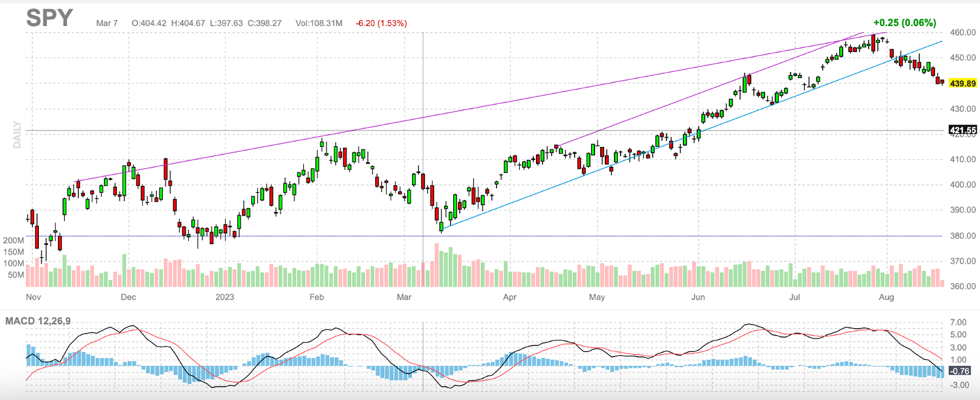Click the 200M volume axis label

pos(14,242)
